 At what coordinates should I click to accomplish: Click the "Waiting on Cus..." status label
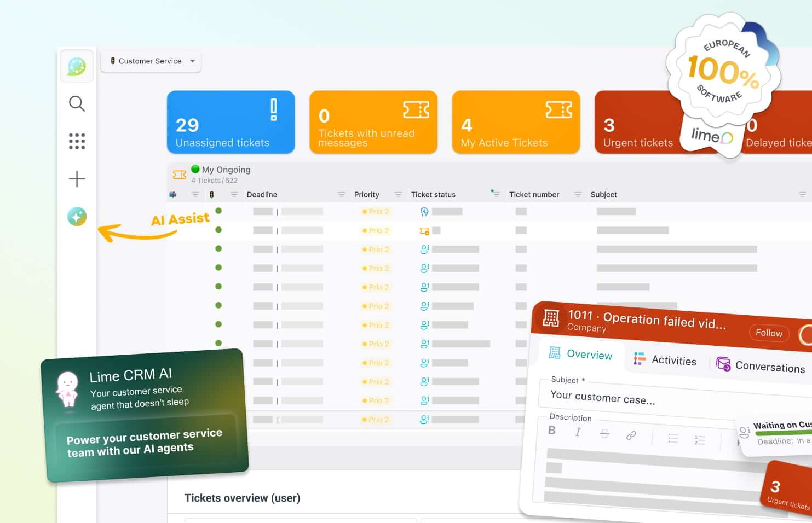[x=782, y=425]
